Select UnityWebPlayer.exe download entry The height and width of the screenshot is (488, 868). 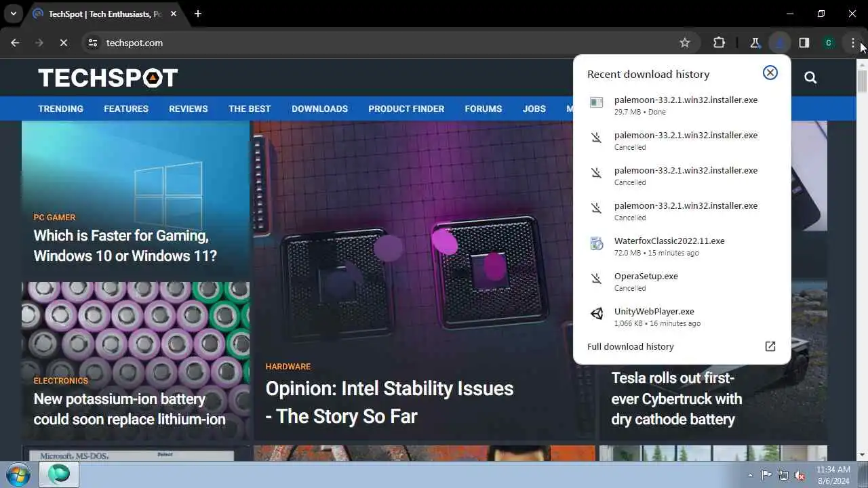[682, 317]
